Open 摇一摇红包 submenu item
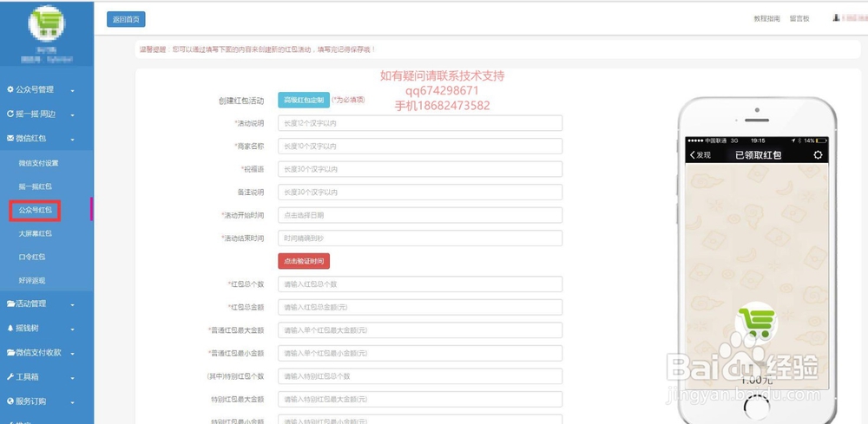868x424 pixels. tap(35, 186)
